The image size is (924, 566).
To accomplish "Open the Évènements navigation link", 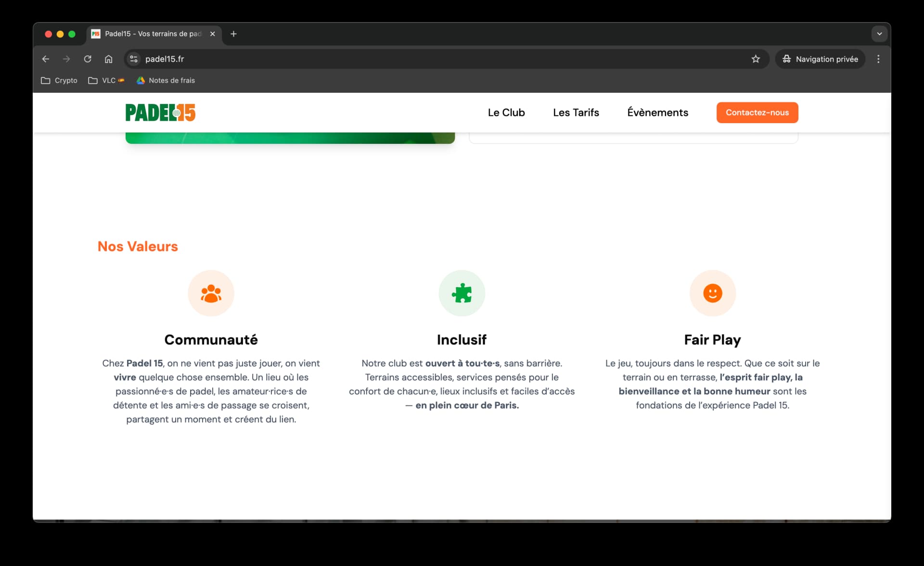I will coord(657,113).
